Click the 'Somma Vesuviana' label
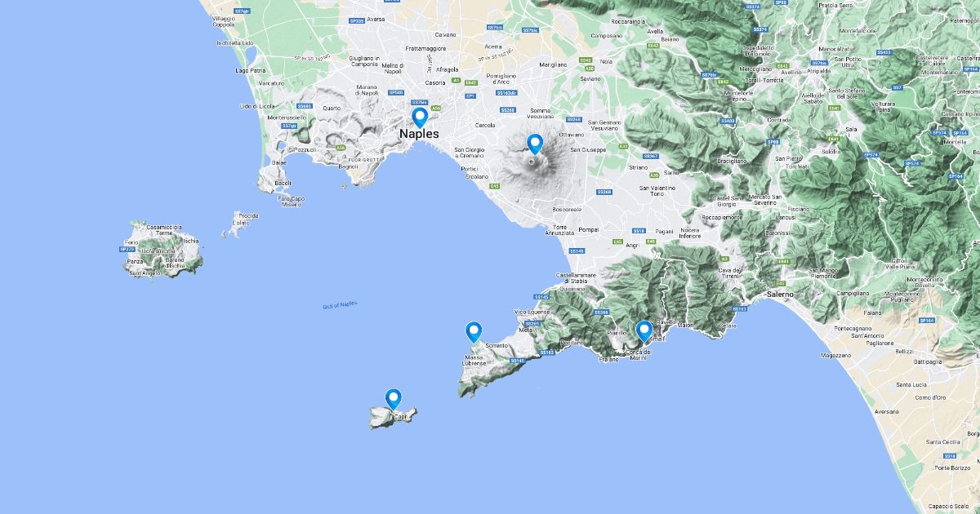 pos(541,113)
